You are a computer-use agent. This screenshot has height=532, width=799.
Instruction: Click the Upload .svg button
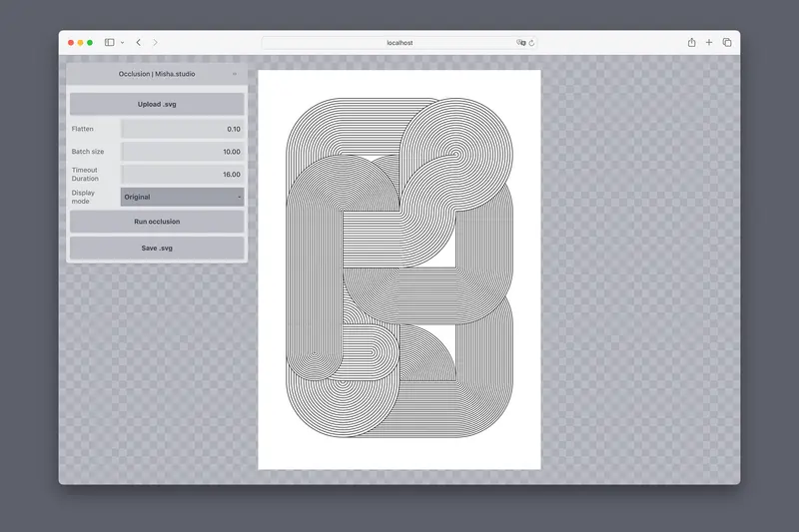point(157,104)
